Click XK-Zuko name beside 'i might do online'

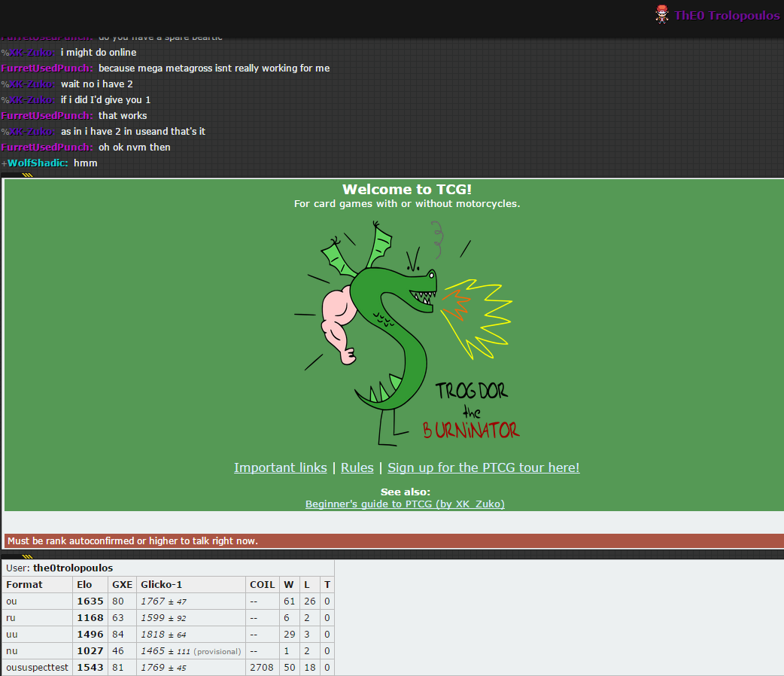[31, 53]
